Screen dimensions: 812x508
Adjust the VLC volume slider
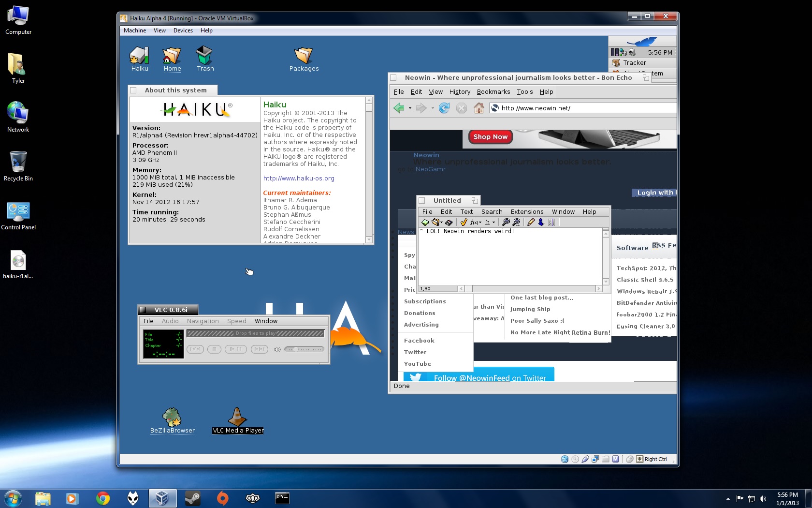[x=304, y=349]
